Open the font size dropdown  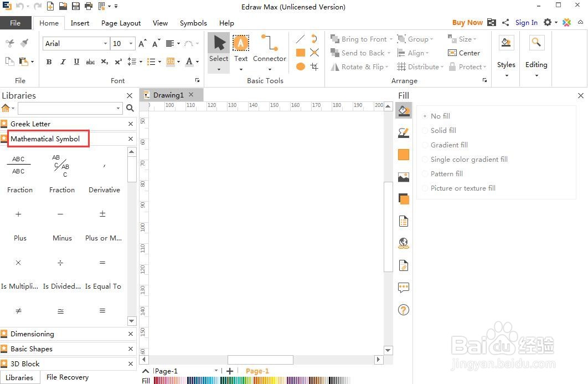(131, 44)
